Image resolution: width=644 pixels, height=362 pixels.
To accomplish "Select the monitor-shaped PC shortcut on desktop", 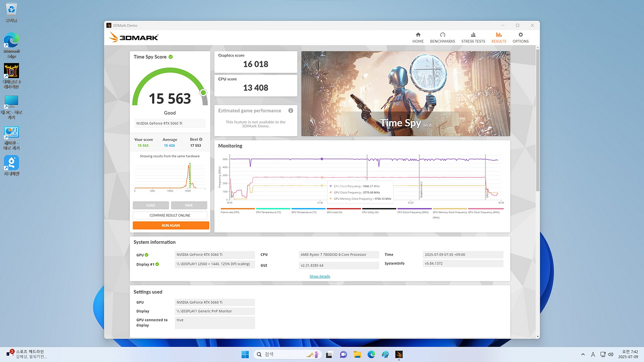I will 12,107.
